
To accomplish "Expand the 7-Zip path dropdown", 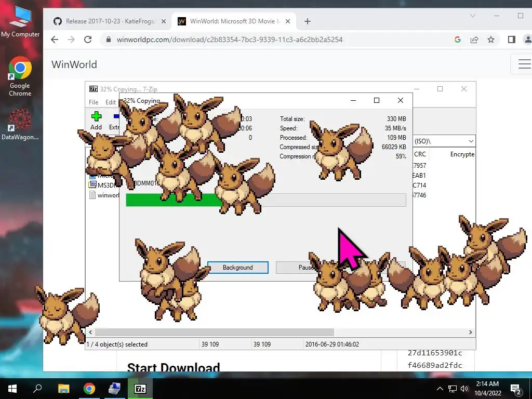I will [x=471, y=141].
